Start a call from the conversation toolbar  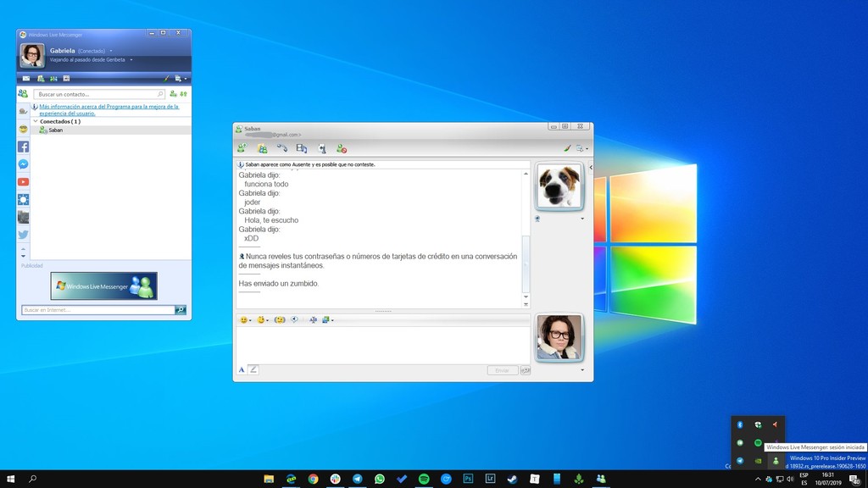pyautogui.click(x=283, y=148)
